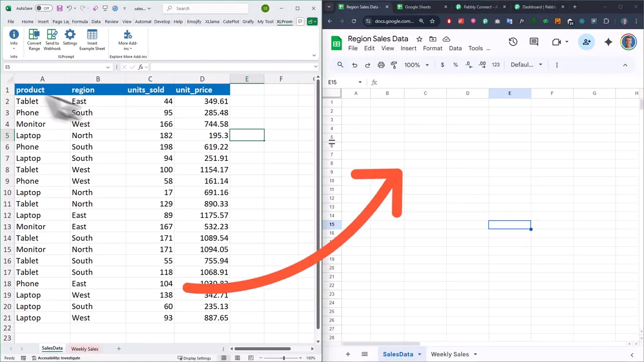Star the Region Sales Data document
This screenshot has width=644, height=362.
tap(419, 39)
